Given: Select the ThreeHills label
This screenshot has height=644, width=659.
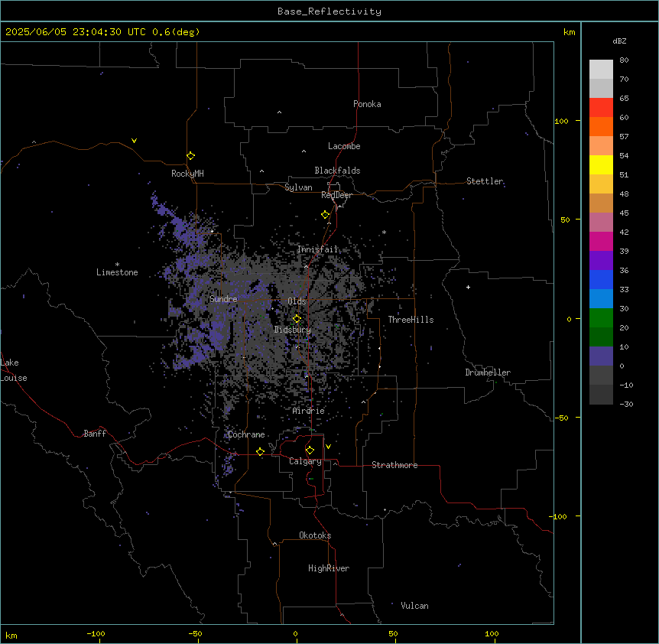Looking at the screenshot, I should click(x=411, y=320).
